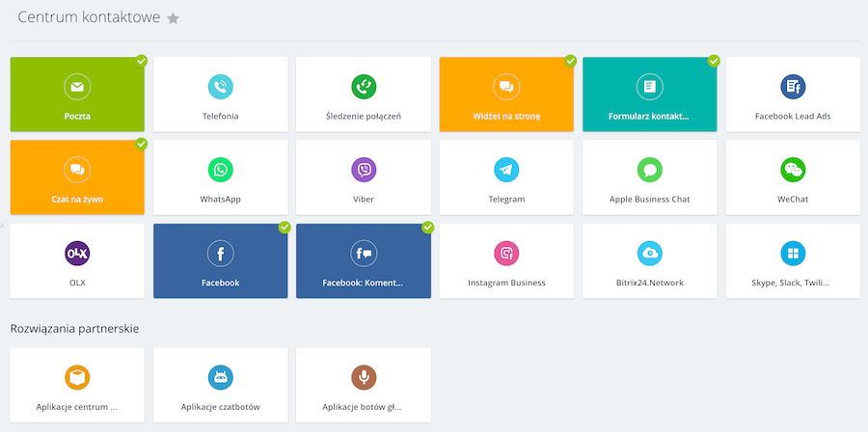Screen dimensions: 868x432
Task: Click the checkmark badge on Formularz kontaktowy tile
Action: (x=714, y=61)
